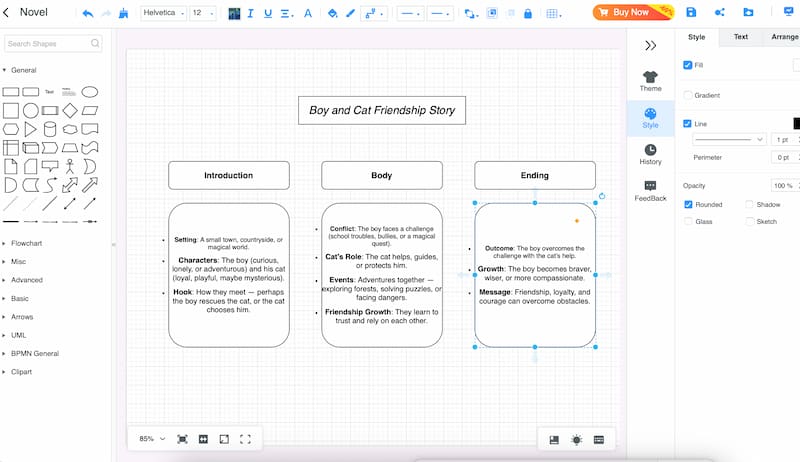Switch to the Text tab
Viewport: 800px width, 462px height.
tap(741, 37)
